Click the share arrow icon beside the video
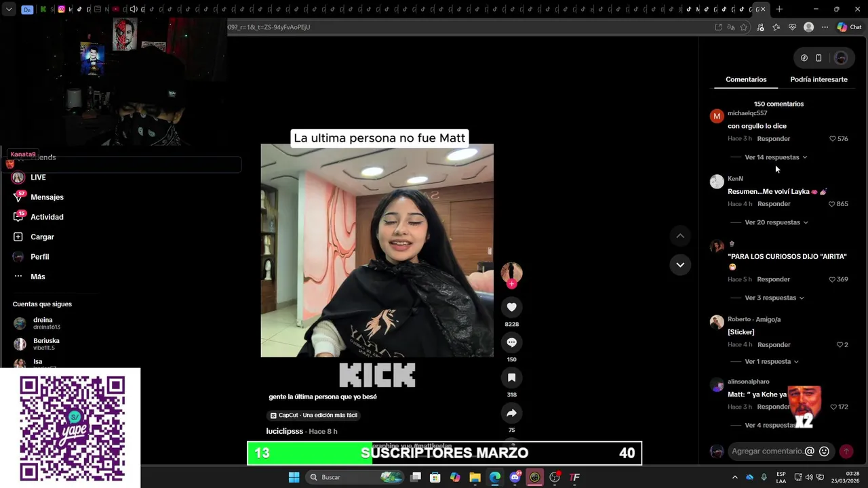 pos(511,413)
